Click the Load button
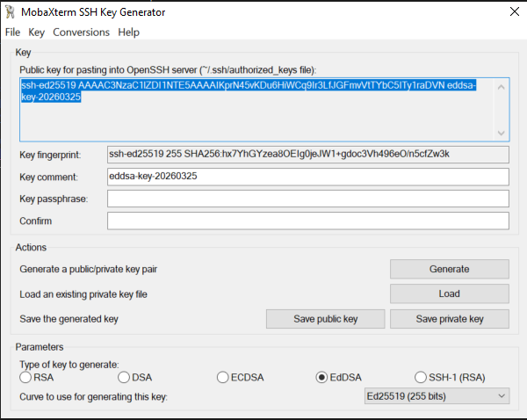Image resolution: width=527 pixels, height=420 pixels. click(x=450, y=293)
